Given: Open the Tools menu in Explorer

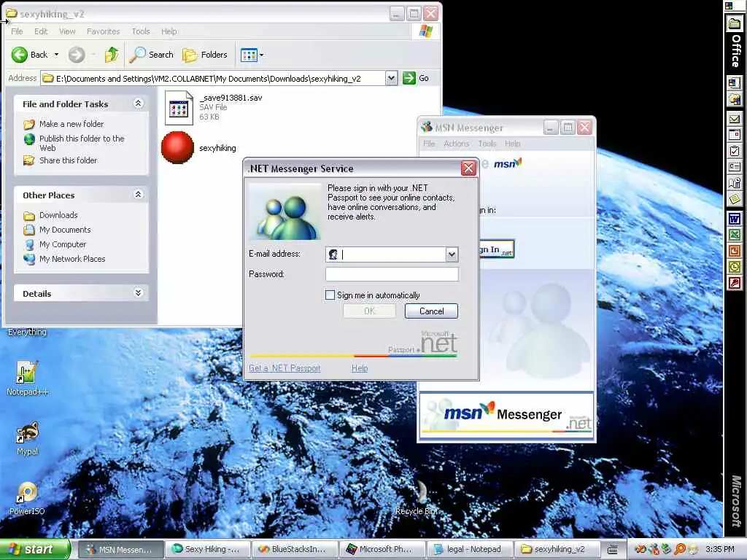Looking at the screenshot, I should (x=141, y=31).
